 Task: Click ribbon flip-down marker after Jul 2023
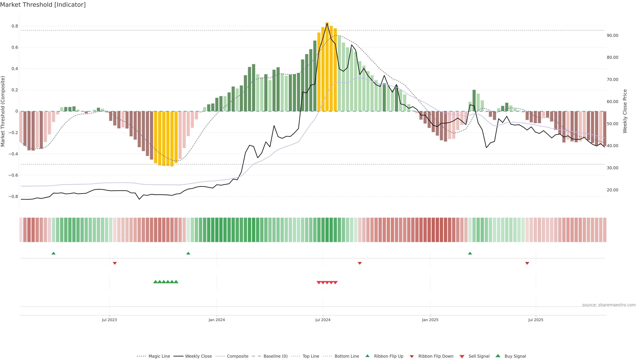(115, 263)
